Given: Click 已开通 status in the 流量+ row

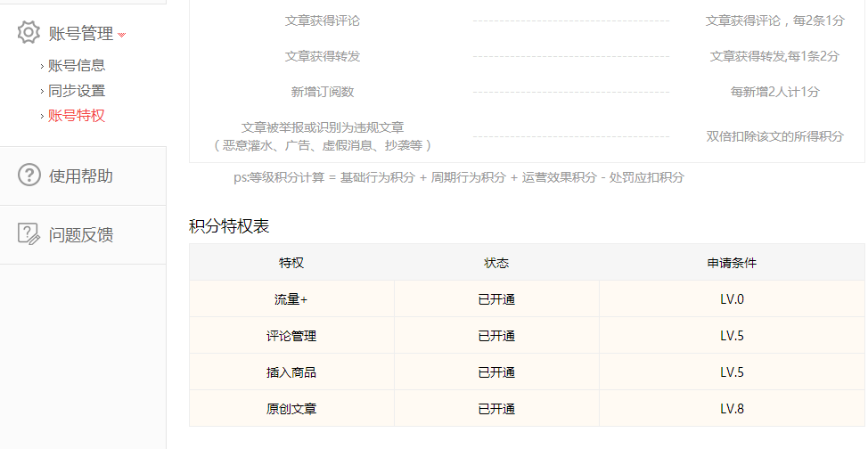Looking at the screenshot, I should click(x=496, y=299).
